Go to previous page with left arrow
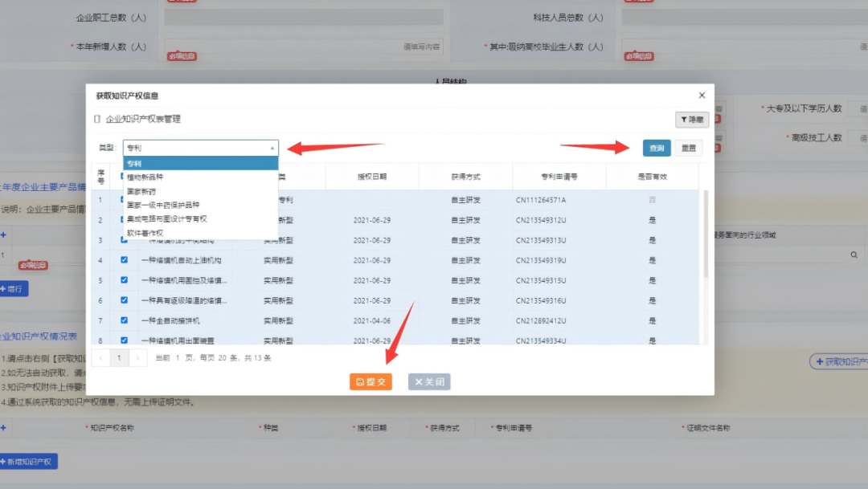 click(x=100, y=358)
